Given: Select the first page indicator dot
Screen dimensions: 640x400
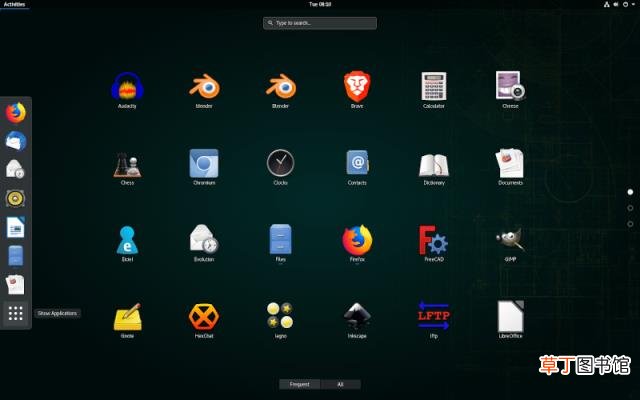Looking at the screenshot, I should [630, 192].
